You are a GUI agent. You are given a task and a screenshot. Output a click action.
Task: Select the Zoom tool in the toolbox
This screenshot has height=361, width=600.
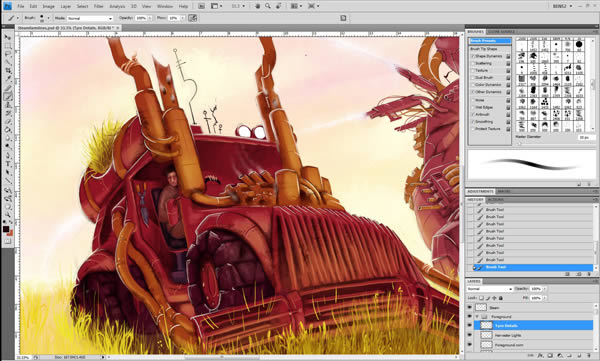tap(8, 215)
